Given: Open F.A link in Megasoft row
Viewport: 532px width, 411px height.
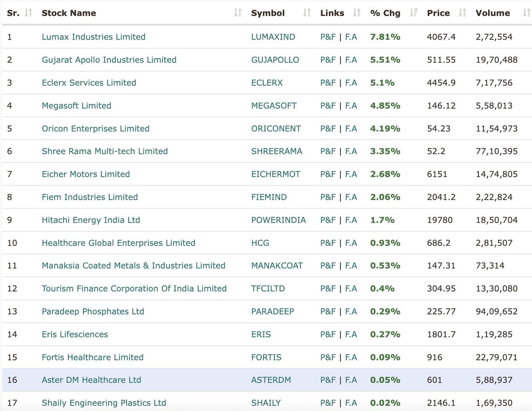Looking at the screenshot, I should (351, 106).
